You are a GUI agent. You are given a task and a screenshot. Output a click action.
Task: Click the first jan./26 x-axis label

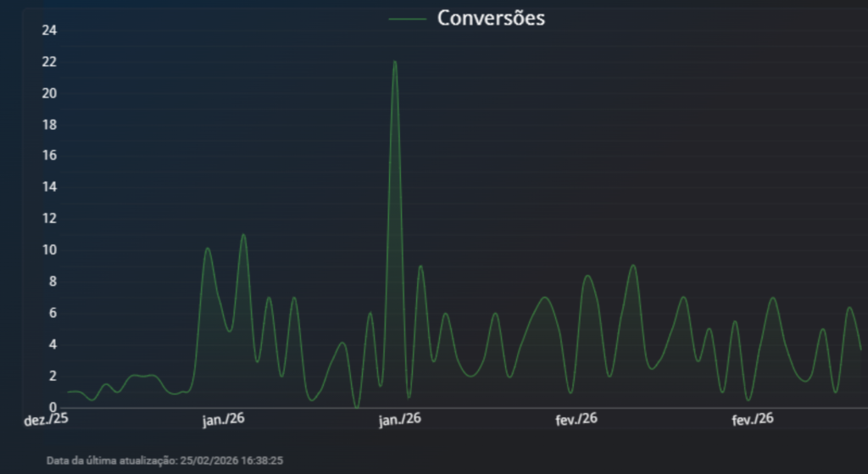pyautogui.click(x=224, y=419)
